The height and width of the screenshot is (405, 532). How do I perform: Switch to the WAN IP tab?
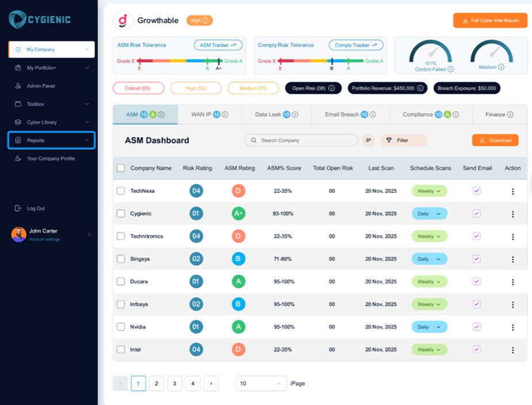point(210,114)
